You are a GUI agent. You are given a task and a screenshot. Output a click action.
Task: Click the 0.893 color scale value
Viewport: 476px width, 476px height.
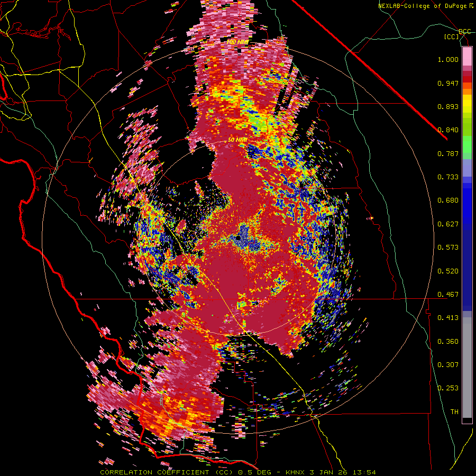448,106
